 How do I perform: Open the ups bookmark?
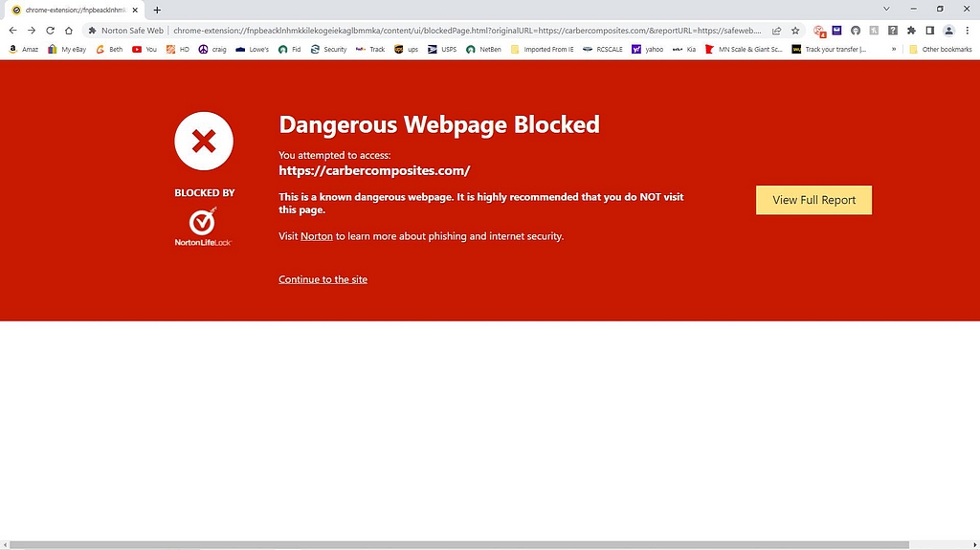tap(406, 49)
